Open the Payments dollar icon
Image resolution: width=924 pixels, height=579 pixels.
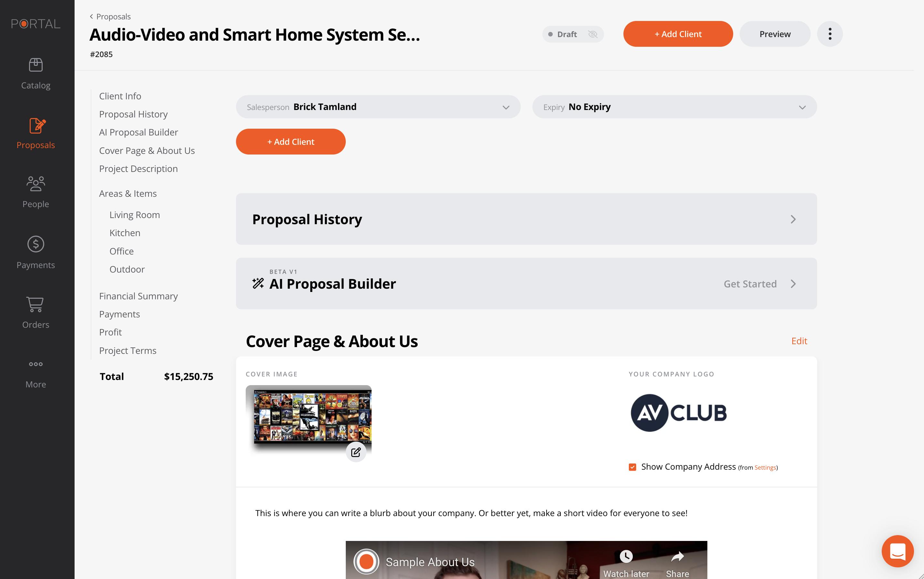coord(36,244)
